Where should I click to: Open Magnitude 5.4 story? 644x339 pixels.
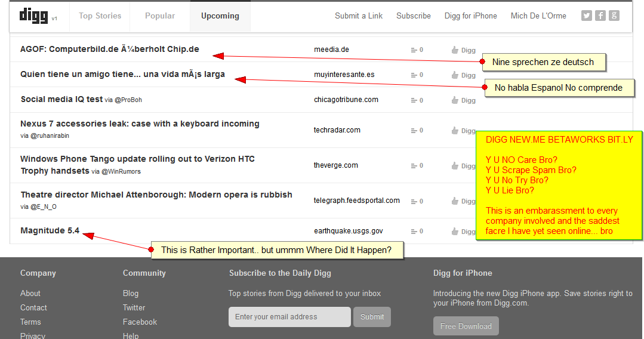(x=50, y=230)
